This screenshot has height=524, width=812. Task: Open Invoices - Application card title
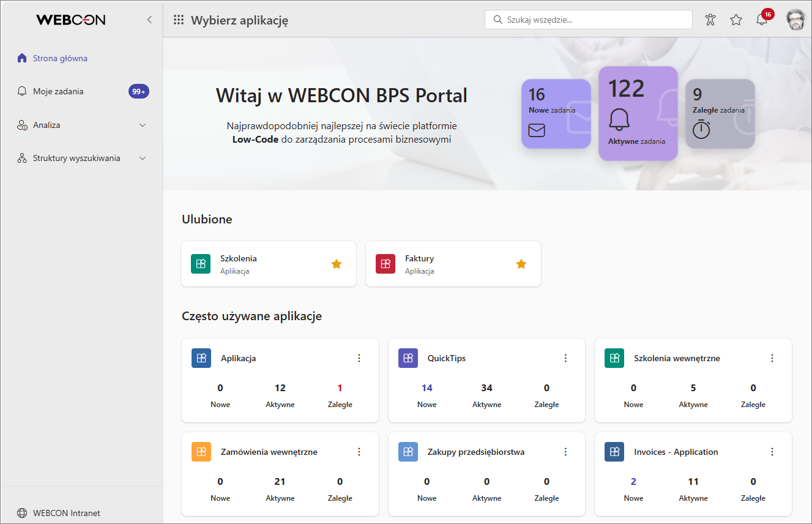[x=676, y=452]
